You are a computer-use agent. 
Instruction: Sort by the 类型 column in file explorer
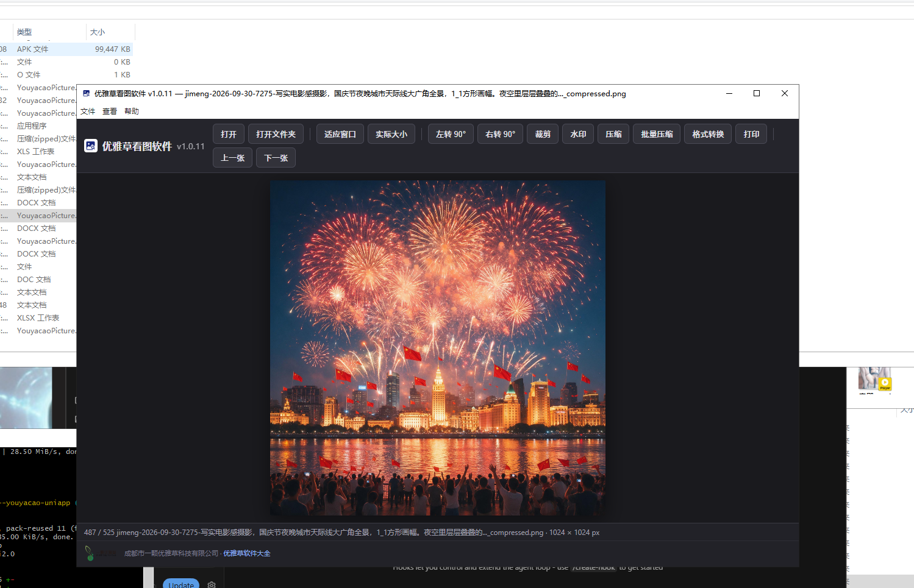tap(24, 32)
